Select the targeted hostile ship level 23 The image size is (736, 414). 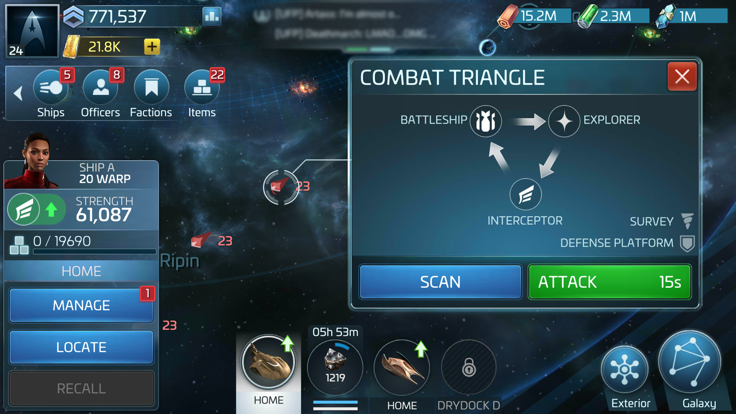click(x=280, y=187)
